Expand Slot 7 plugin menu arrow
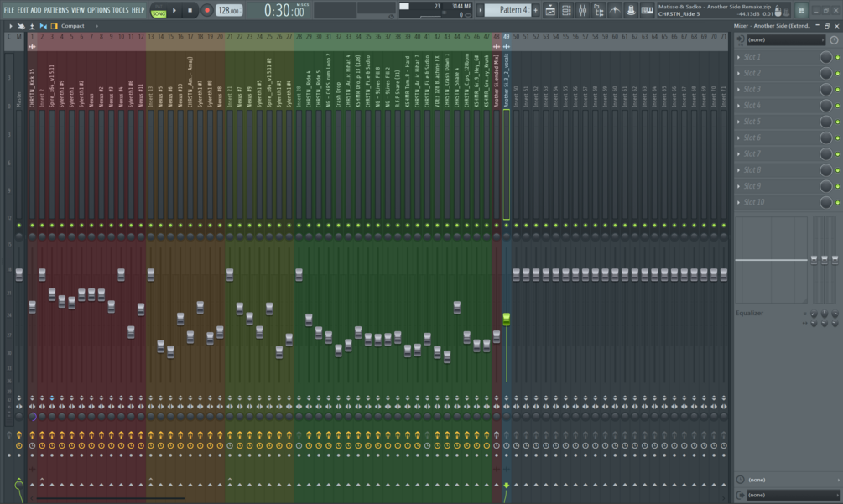This screenshot has height=504, width=843. tap(738, 153)
